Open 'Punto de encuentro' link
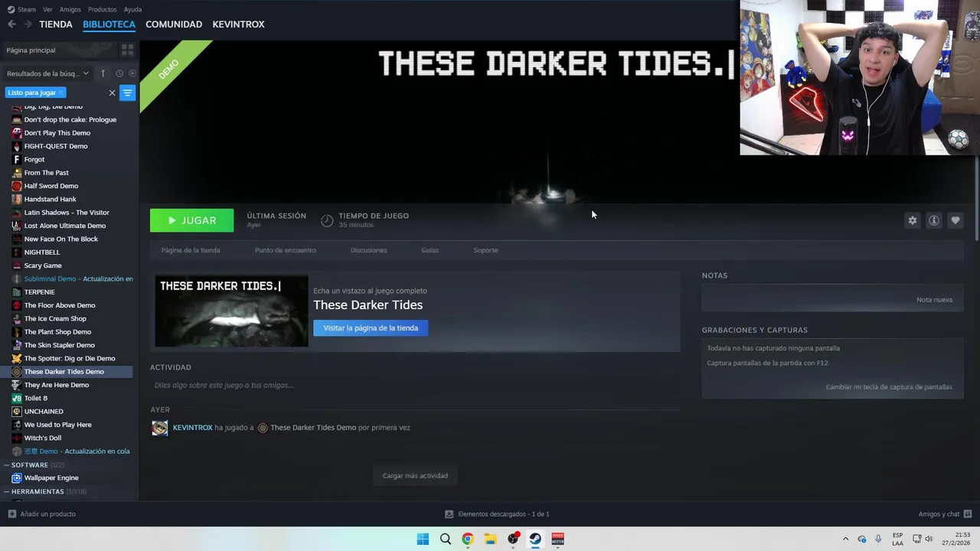980x551 pixels. 286,250
